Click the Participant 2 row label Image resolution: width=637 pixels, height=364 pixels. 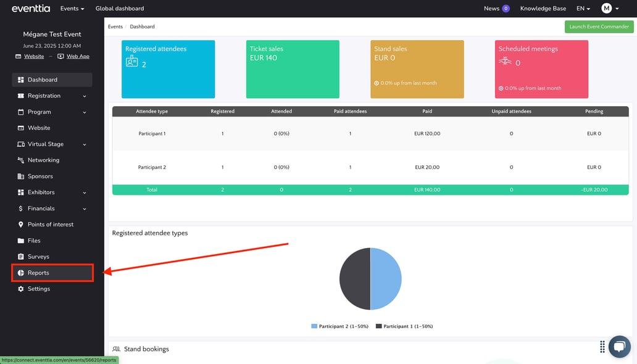point(152,167)
